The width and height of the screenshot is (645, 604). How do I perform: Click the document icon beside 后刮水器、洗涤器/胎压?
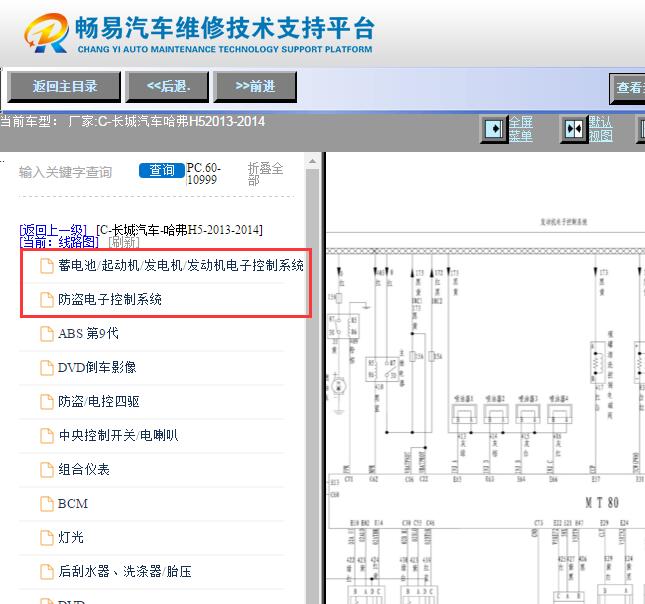pyautogui.click(x=46, y=572)
